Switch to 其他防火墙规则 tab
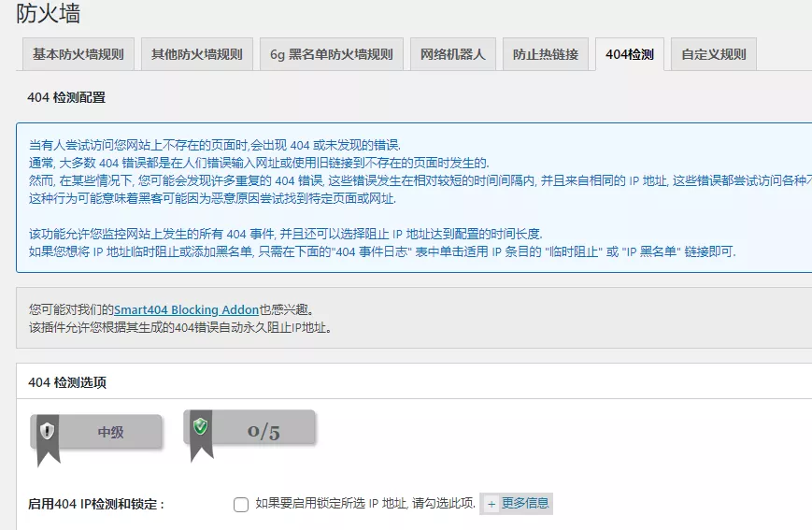This screenshot has width=812, height=530. 197,54
